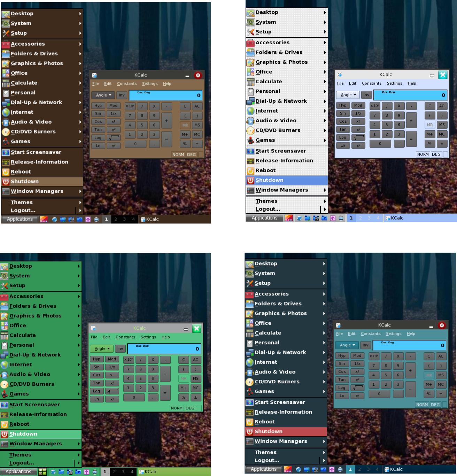This screenshot has height=476, width=457.
Task: Open Edit menu in white-themed KCalc
Action: [353, 83]
